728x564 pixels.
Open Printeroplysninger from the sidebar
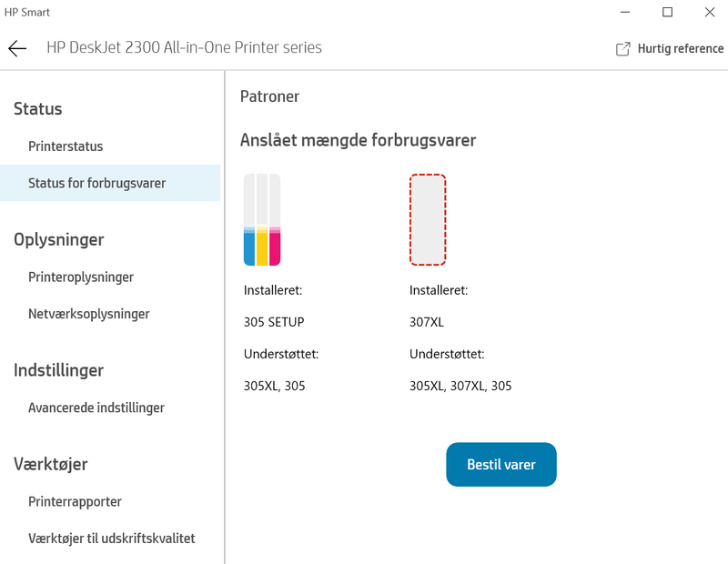point(83,277)
